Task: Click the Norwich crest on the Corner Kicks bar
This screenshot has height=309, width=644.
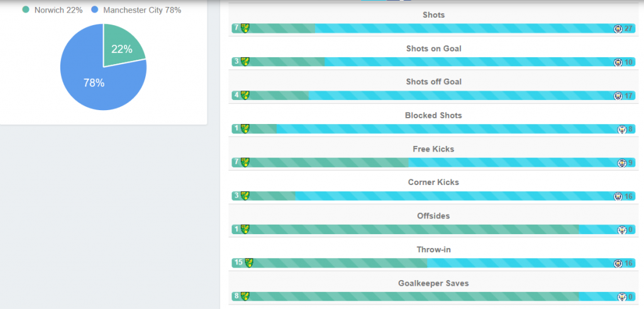Action: [245, 196]
